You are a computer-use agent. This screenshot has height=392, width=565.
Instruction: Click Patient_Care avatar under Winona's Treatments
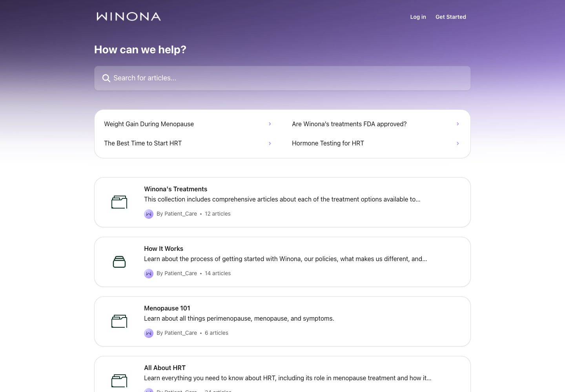pos(149,214)
